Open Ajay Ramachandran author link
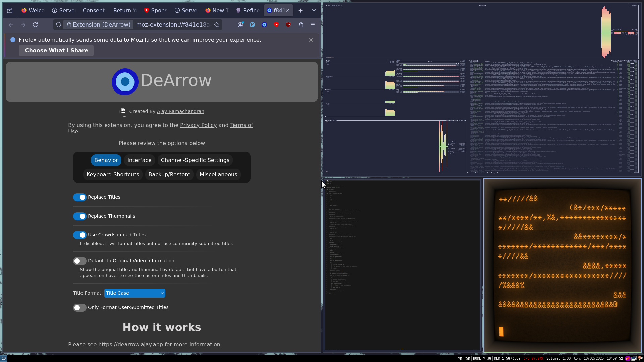Viewport: 644px width, 362px height. click(x=180, y=111)
